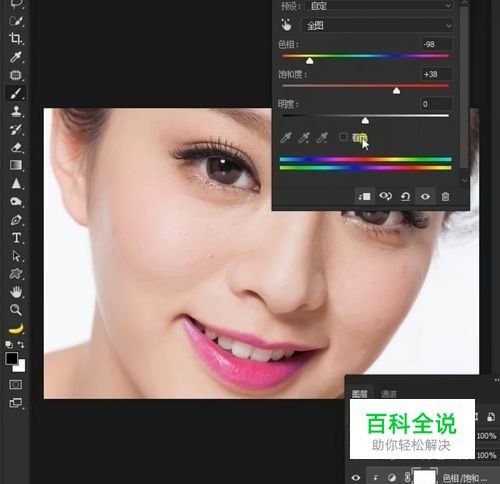Toggle adjustment layer visibility in properties panel
500x484 pixels.
click(425, 196)
